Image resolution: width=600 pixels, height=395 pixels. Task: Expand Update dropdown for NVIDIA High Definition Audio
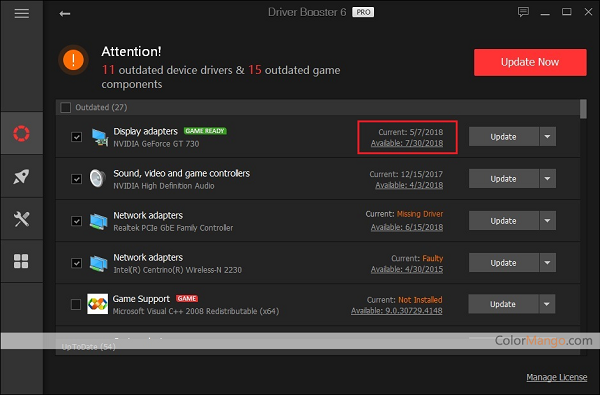click(548, 179)
